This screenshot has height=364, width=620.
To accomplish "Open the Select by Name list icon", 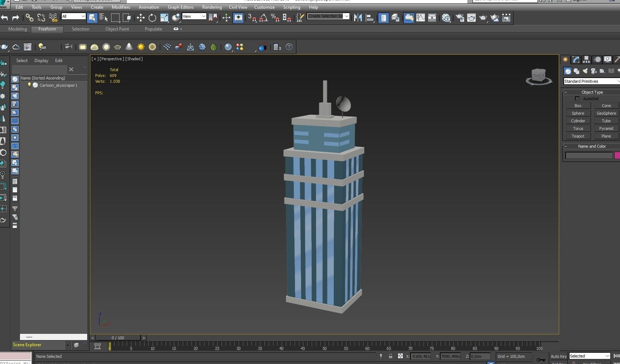I will coord(104,17).
